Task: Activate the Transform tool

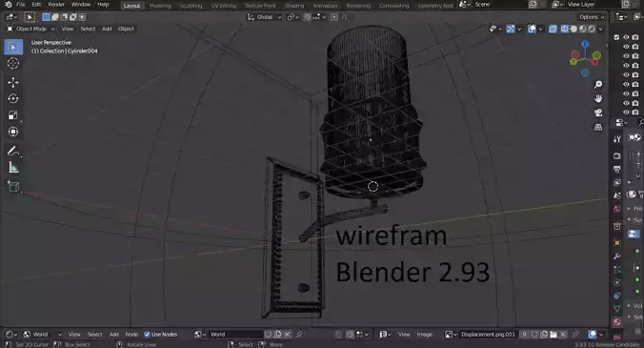Action: [13, 132]
